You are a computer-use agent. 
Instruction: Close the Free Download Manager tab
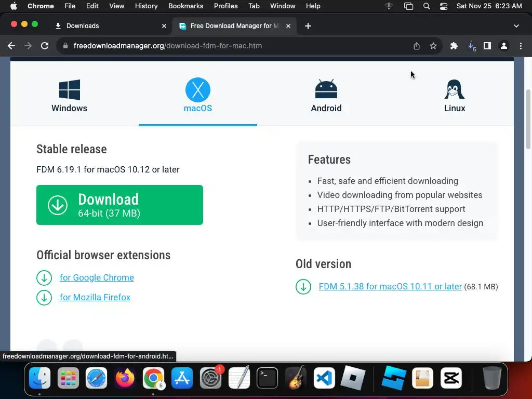[x=288, y=26]
